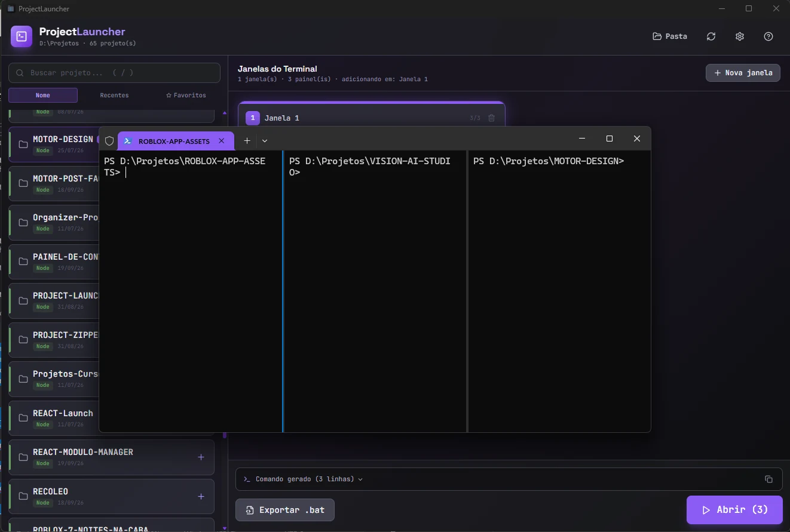Viewport: 790px width, 532px height.
Task: Click the project list scrollbar up arrow
Action: pyautogui.click(x=225, y=112)
